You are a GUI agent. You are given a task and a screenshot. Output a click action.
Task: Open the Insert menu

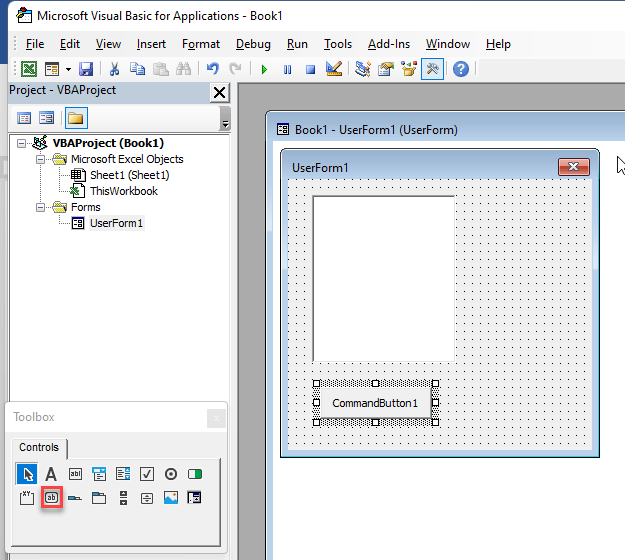click(151, 44)
